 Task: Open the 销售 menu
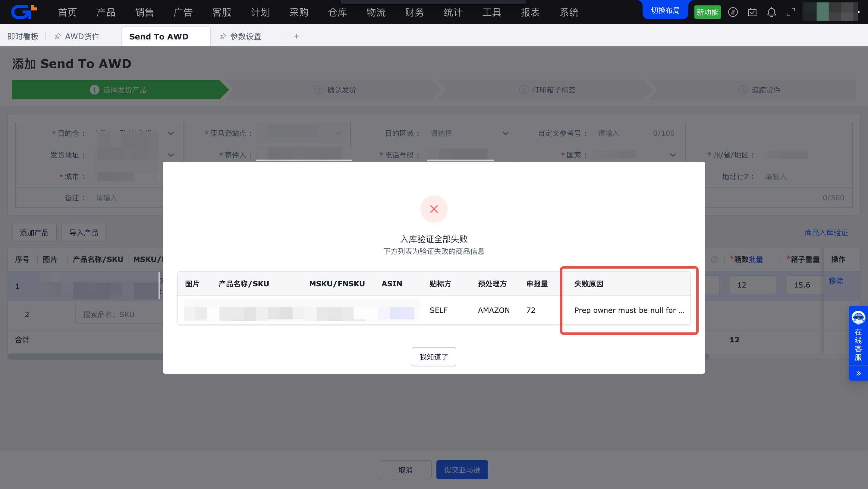tap(145, 12)
